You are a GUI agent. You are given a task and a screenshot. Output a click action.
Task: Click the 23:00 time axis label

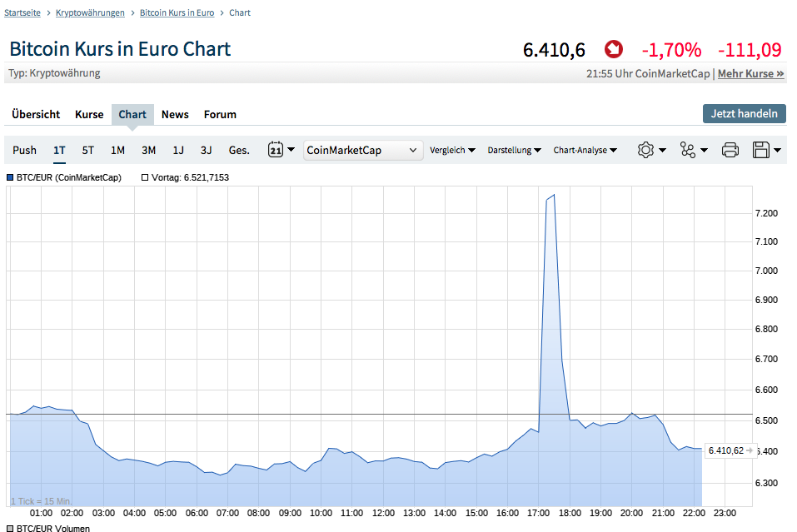coord(725,513)
